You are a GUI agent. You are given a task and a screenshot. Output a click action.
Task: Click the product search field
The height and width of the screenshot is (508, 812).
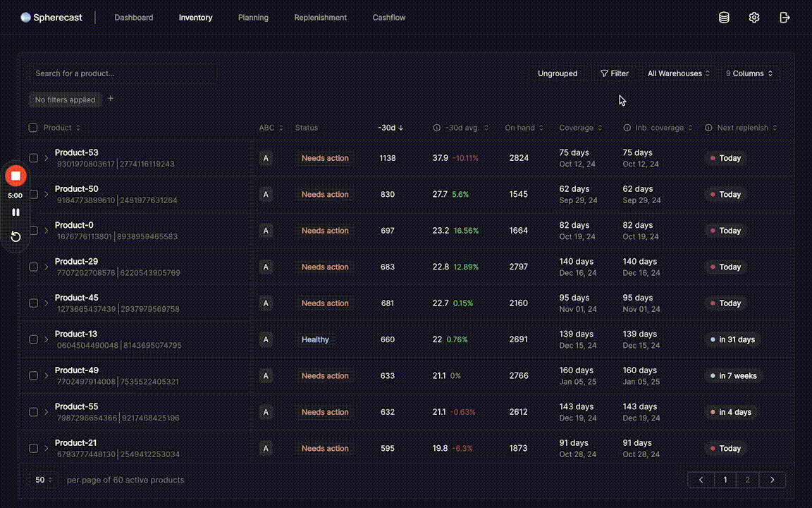[122, 73]
